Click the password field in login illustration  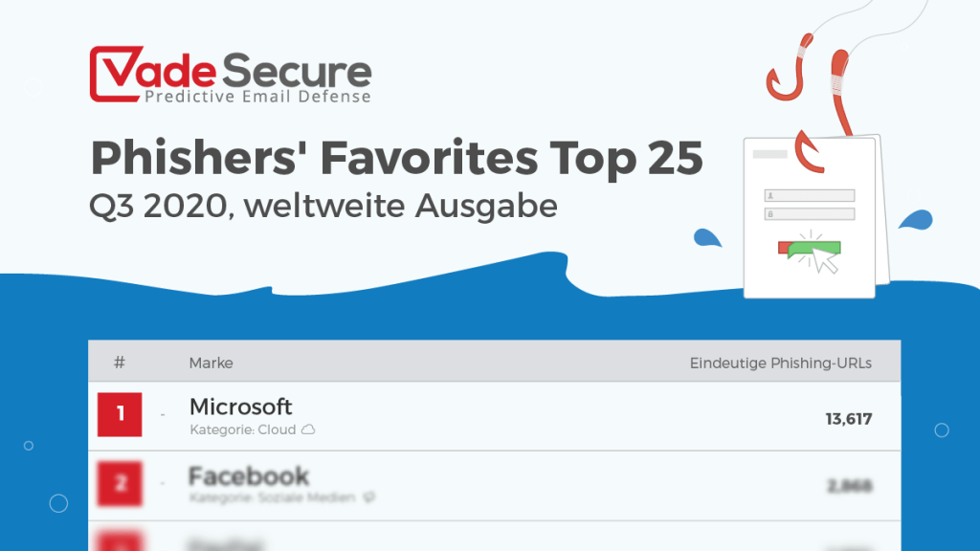click(810, 214)
